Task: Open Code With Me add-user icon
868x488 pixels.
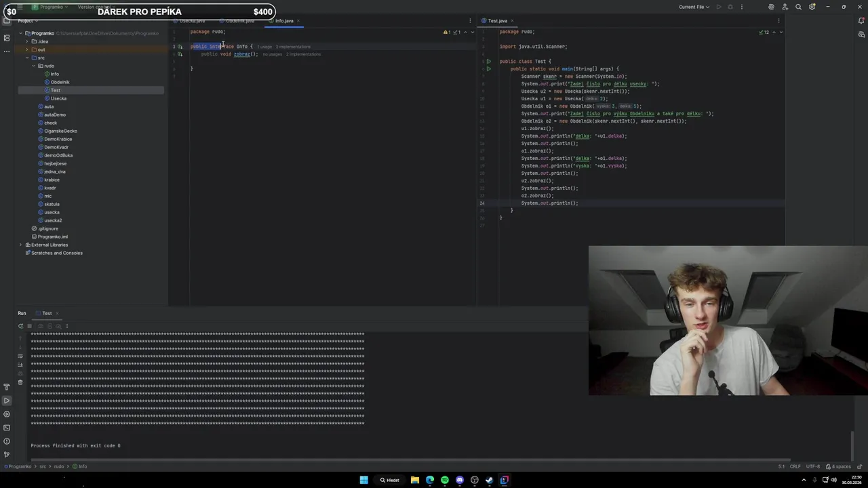Action: (785, 7)
